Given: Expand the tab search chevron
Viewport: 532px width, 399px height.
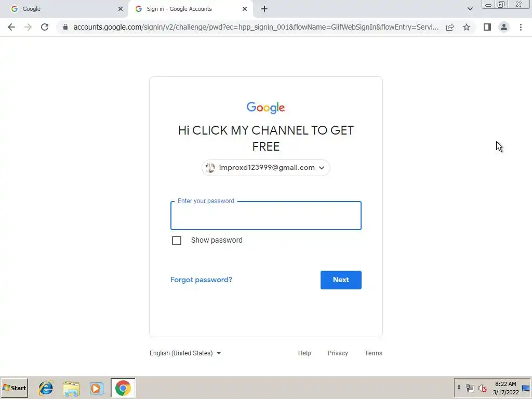Looking at the screenshot, I should [470, 9].
